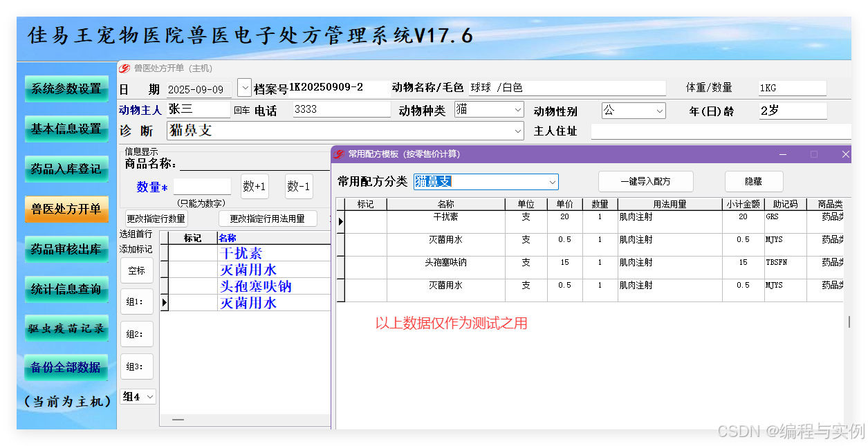Click row pointer beside last 灭菌用水 in prescription list
The width and height of the screenshot is (868, 446).
(x=165, y=303)
